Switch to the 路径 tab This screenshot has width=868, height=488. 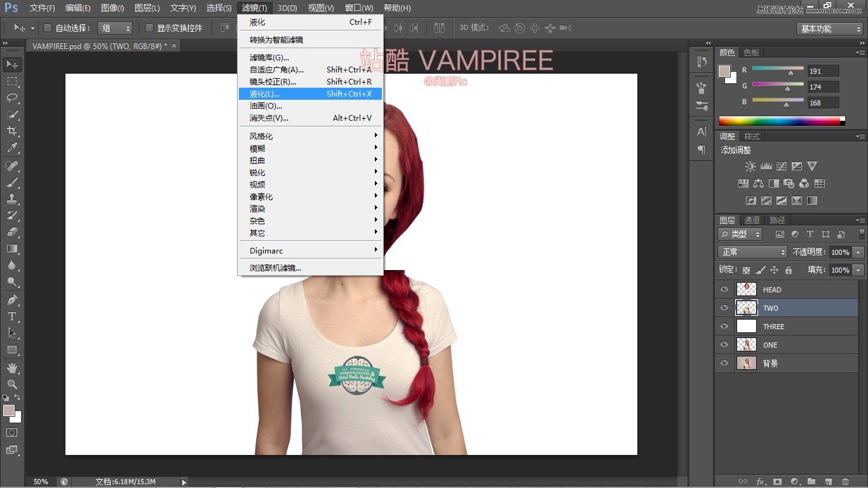pyautogui.click(x=777, y=220)
